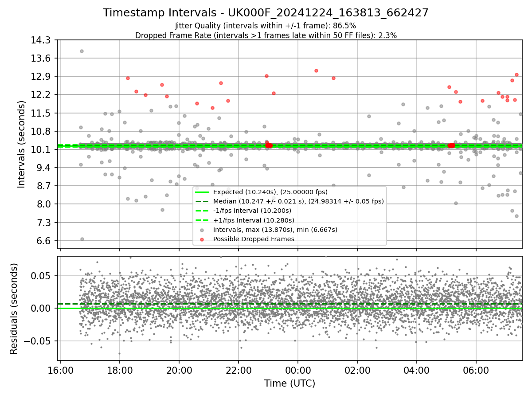Click the minimum gray interval point near 6.667s

click(x=82, y=239)
